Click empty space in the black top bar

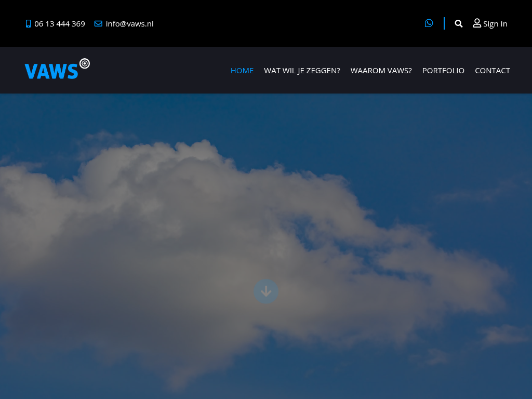tap(286, 23)
